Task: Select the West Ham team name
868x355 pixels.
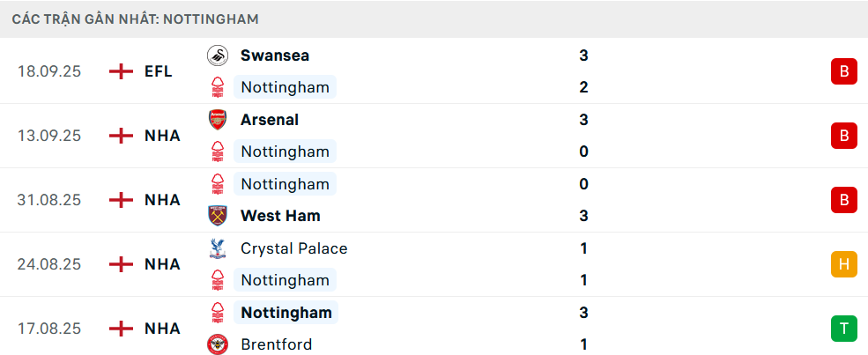Action: coord(280,216)
